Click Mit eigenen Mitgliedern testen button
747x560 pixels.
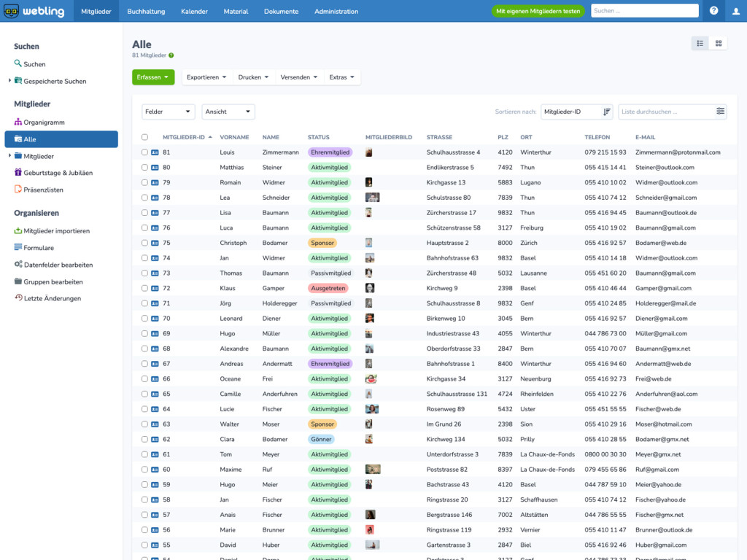click(538, 11)
